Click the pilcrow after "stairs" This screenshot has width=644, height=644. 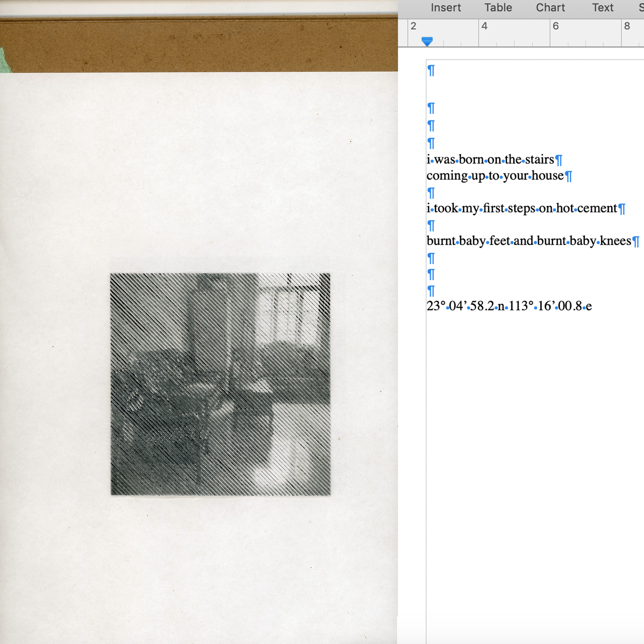559,160
